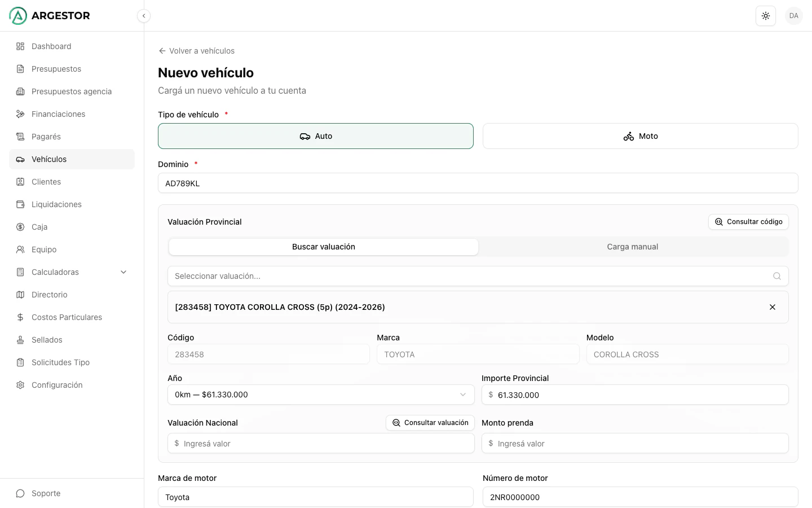Screen dimensions: 812x508
Task: Click the Consultar código button
Action: [748, 222]
